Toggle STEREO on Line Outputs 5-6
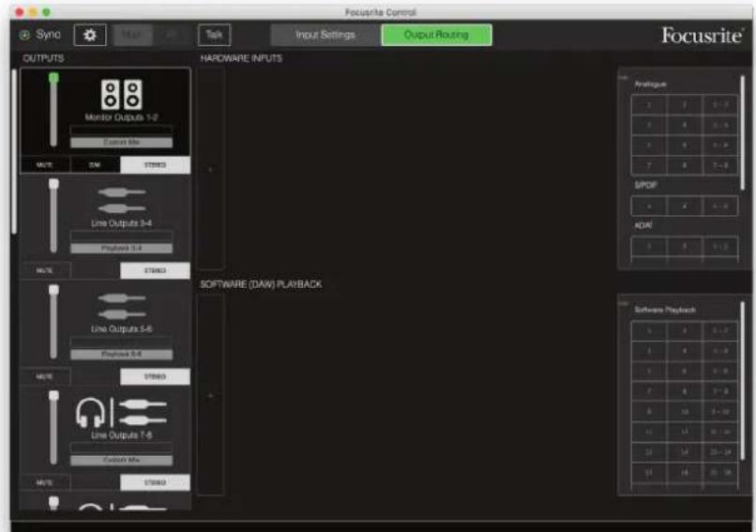Viewport: 756px width, 532px height. pos(155,376)
